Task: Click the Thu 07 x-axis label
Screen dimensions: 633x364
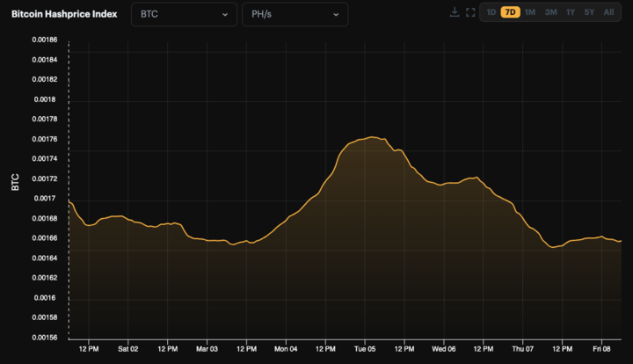Action: coord(523,349)
